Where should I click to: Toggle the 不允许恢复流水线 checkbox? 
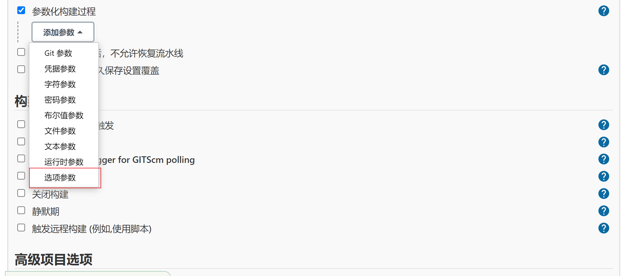(x=21, y=52)
